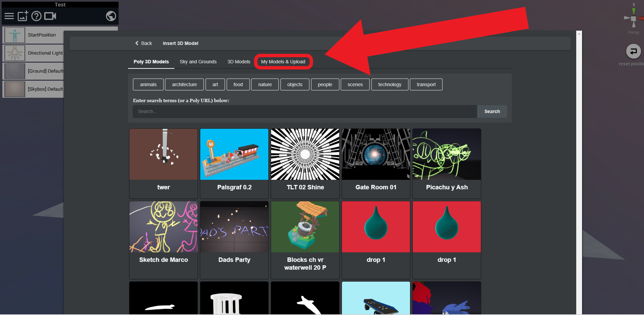Focus the Poly search input field
The image size is (644, 315).
coord(305,111)
